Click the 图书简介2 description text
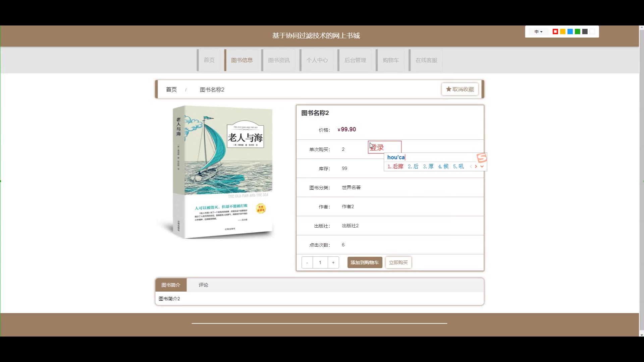This screenshot has width=644, height=362. [169, 299]
